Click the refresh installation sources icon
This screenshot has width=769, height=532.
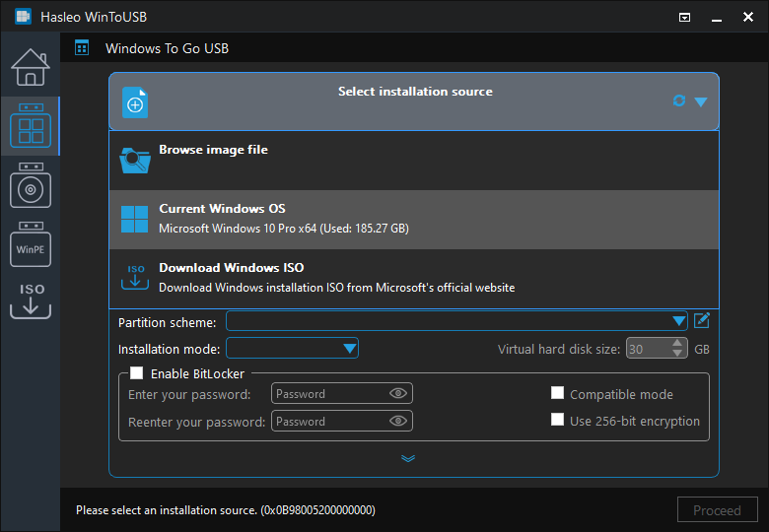pyautogui.click(x=678, y=100)
